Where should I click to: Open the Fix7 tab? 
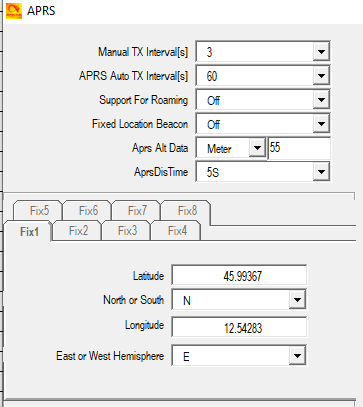(x=136, y=210)
